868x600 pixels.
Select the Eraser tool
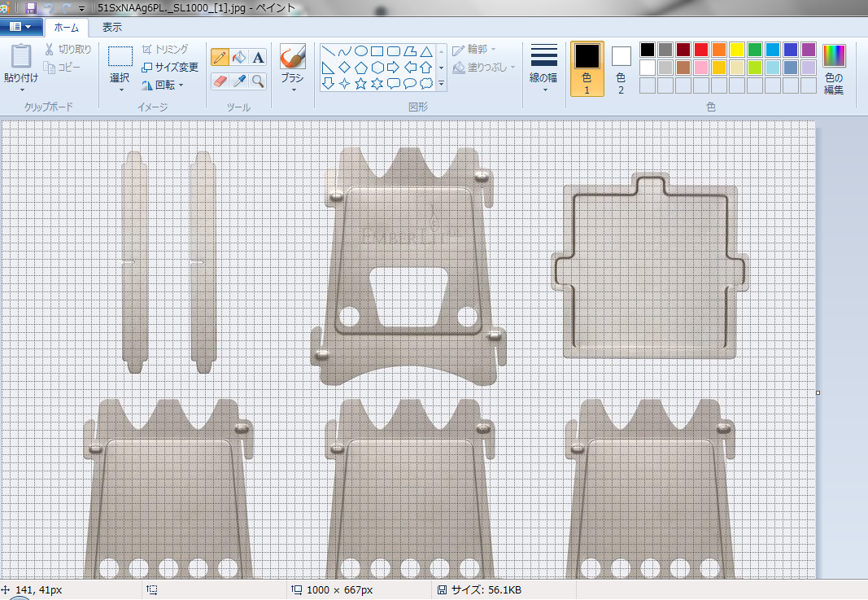(220, 81)
